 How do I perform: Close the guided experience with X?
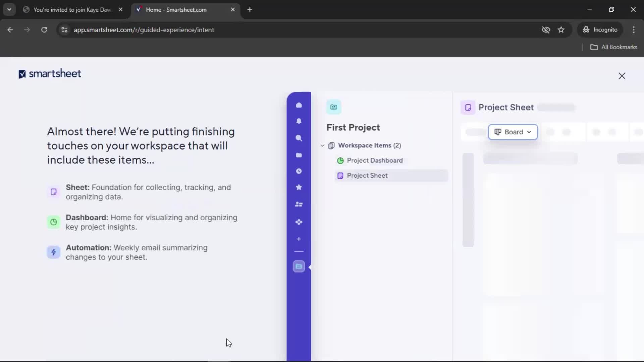point(622,76)
